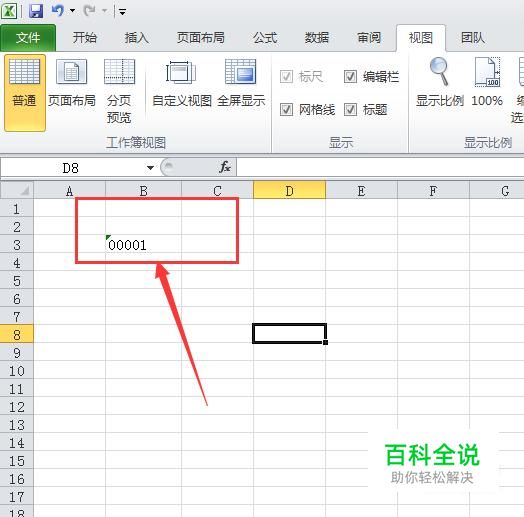
Task: Set zoom to 100% button
Action: [487, 82]
